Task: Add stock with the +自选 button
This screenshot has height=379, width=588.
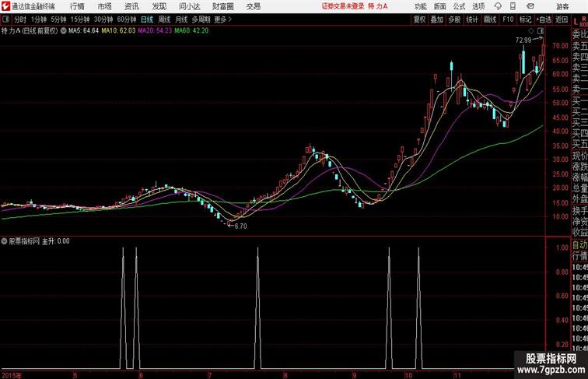Action: [x=544, y=19]
